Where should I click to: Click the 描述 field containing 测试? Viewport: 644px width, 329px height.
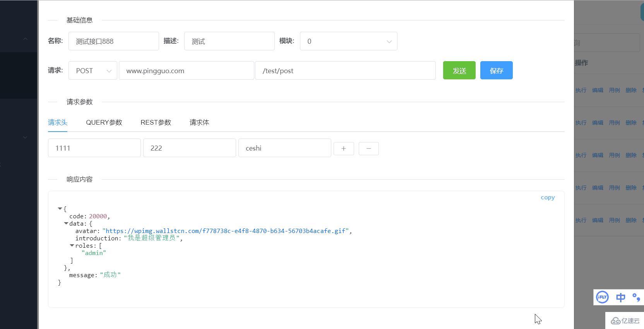230,41
